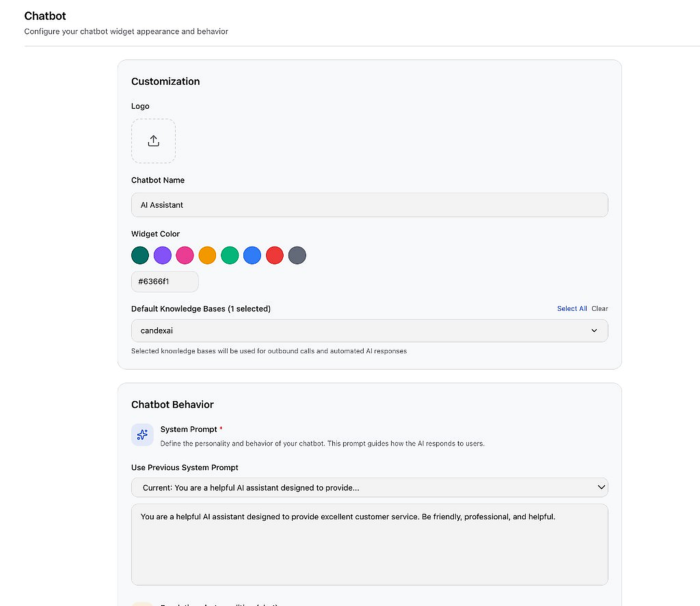Click into the Chatbot Name input field
The width and height of the screenshot is (700, 606).
(x=369, y=205)
